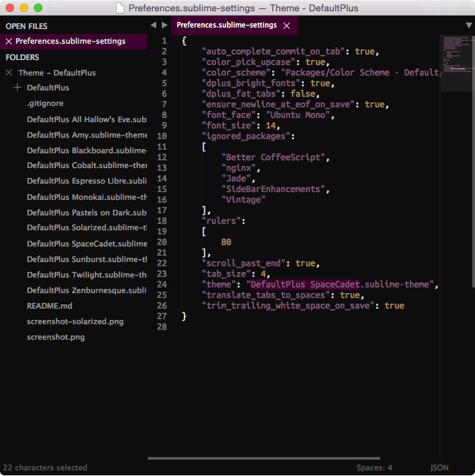Open the Spaces: 4 indentation menu
The image size is (475, 476).
374,468
